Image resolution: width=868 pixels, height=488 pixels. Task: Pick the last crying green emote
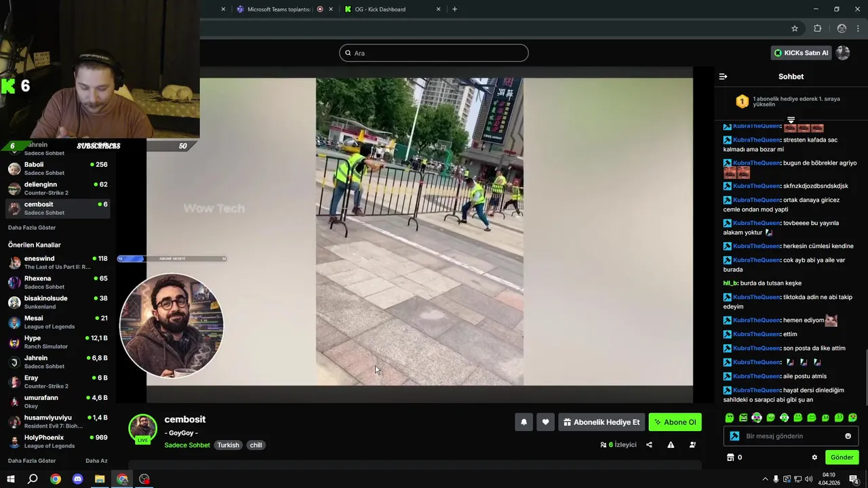(852, 418)
